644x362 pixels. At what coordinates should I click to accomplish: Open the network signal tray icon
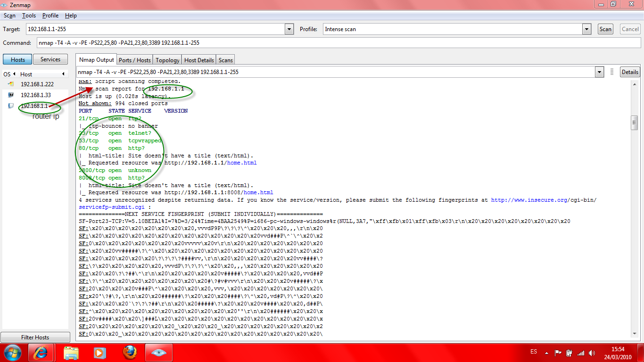(x=581, y=352)
